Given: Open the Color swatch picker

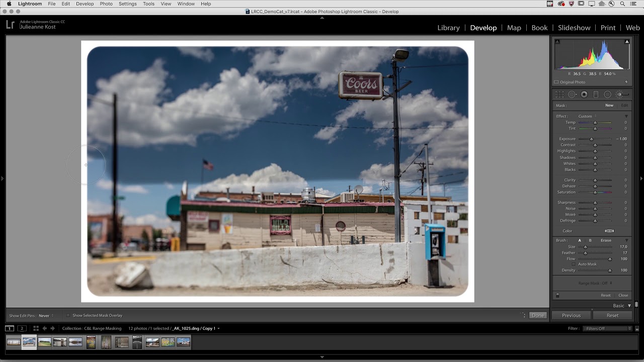Looking at the screenshot, I should click(x=609, y=231).
